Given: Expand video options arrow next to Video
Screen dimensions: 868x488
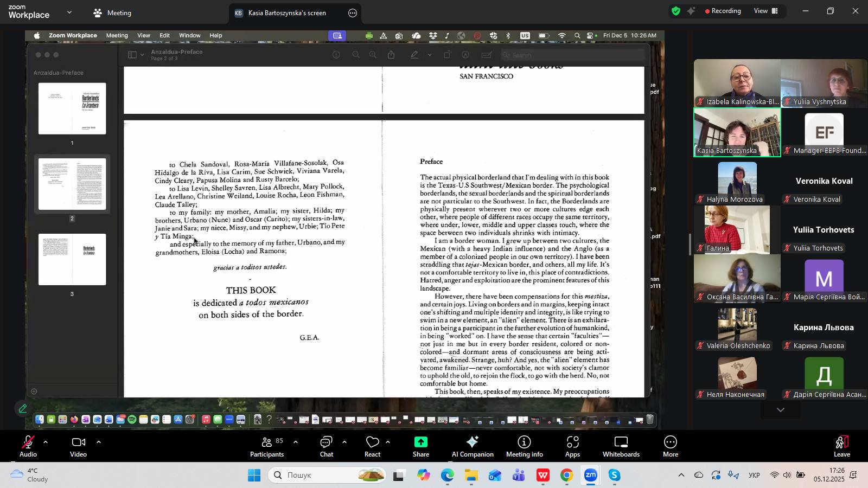Looking at the screenshot, I should point(99,442).
